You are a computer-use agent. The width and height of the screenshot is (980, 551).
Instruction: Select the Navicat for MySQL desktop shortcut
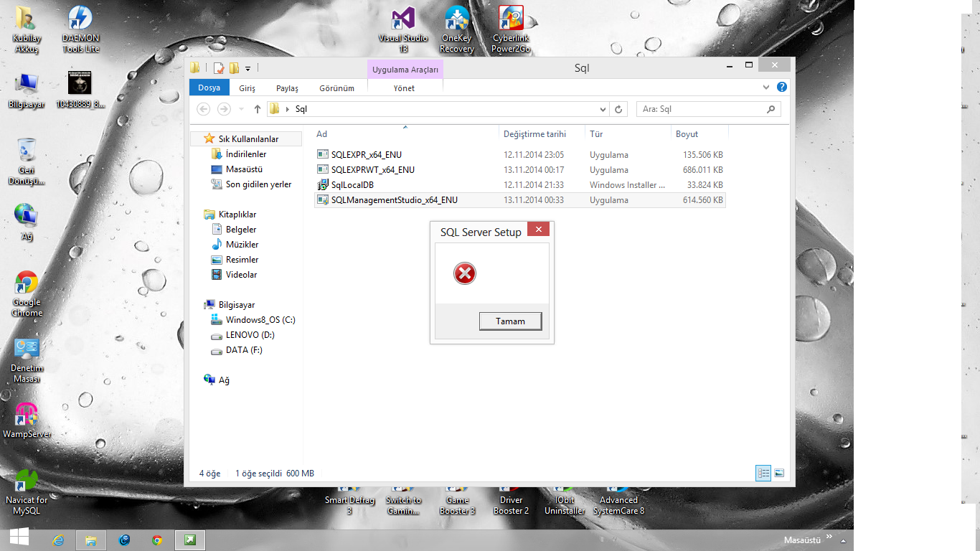coord(27,492)
